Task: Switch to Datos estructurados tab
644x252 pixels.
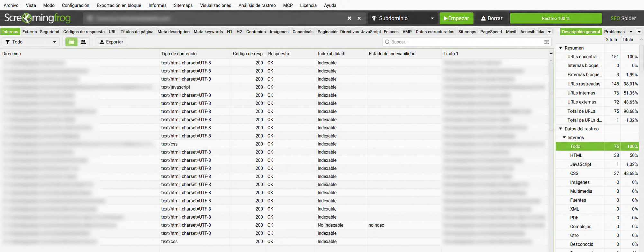Action: pyautogui.click(x=435, y=32)
